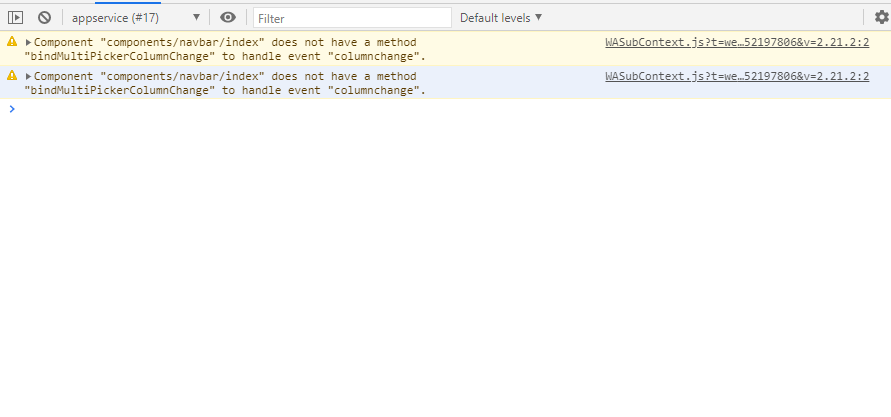This screenshot has height=417, width=891.
Task: Select second warning text about columnchange event
Action: (x=225, y=84)
